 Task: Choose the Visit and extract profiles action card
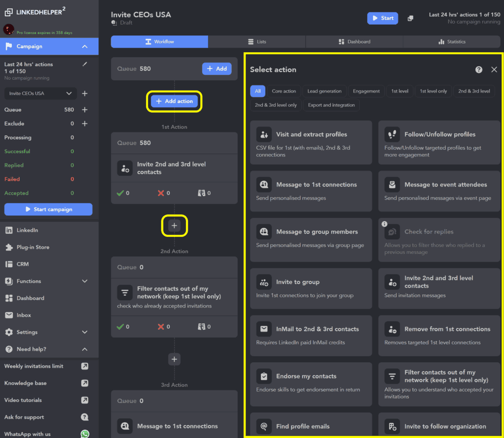311,143
